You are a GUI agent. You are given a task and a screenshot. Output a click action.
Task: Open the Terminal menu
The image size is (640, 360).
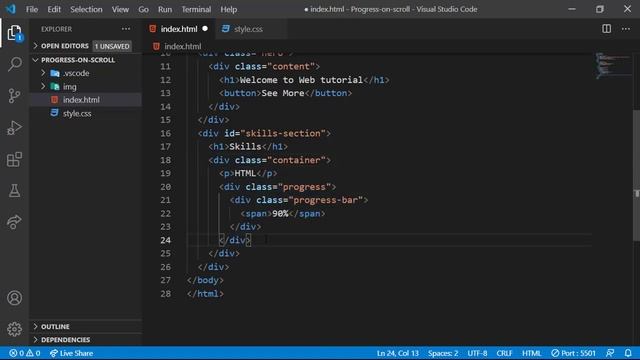[196, 9]
